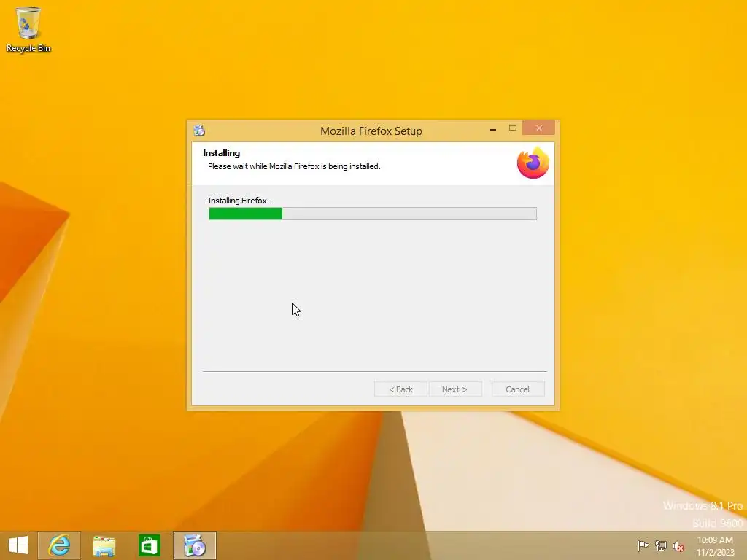The image size is (747, 560).
Task: Open the clock showing 10:09 AM
Action: pyautogui.click(x=715, y=546)
